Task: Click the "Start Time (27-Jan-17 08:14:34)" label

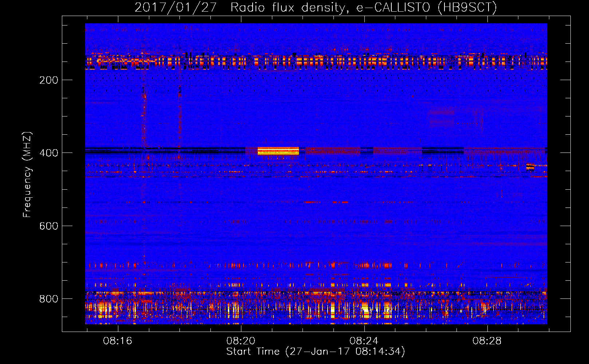Action: [316, 352]
